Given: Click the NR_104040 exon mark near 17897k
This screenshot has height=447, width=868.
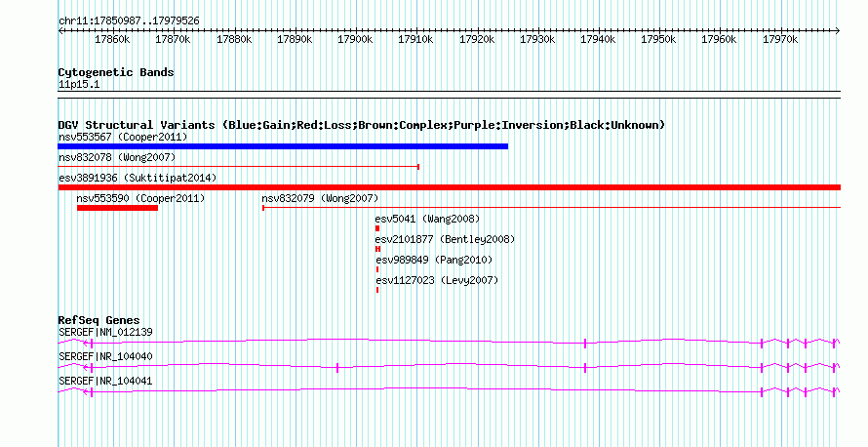Looking at the screenshot, I should (337, 368).
